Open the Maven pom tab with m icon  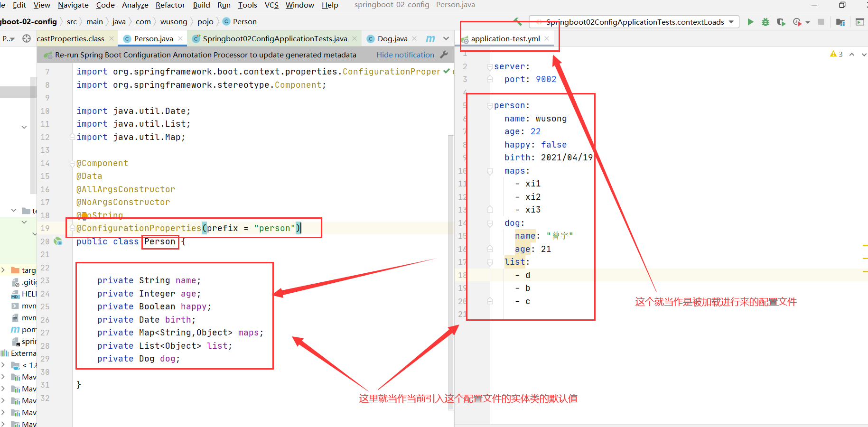click(430, 38)
